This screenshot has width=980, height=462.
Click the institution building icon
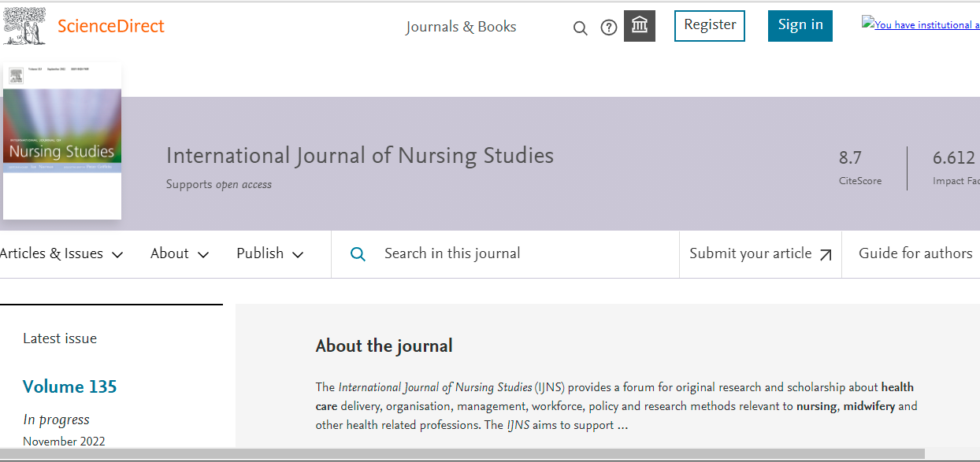[640, 27]
